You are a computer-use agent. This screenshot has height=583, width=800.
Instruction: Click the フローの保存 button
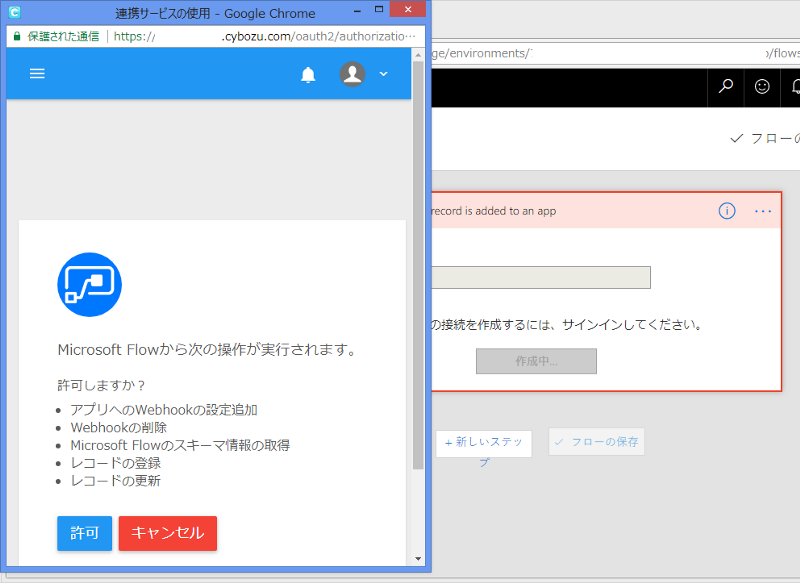point(596,442)
